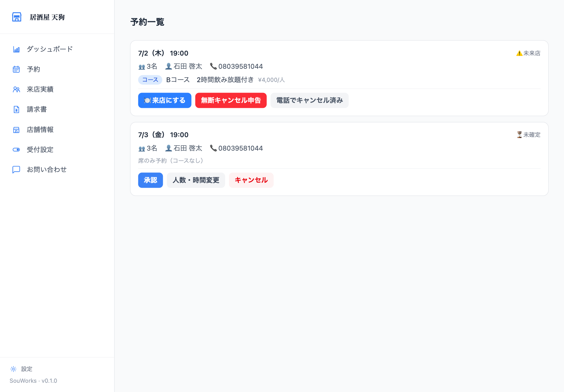
Task: Click the speech bubble icon beside お問い合わせ
Action: (x=16, y=170)
